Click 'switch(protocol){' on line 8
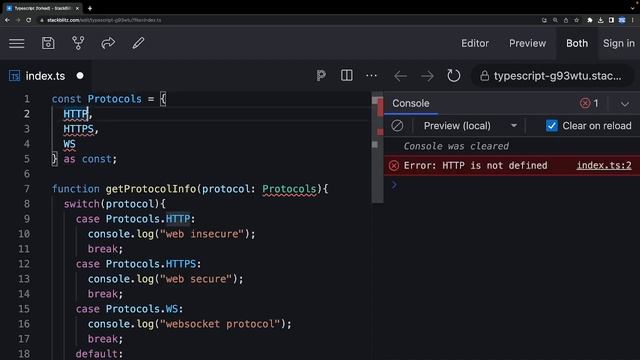Viewport: 640px width, 360px height. (x=114, y=204)
